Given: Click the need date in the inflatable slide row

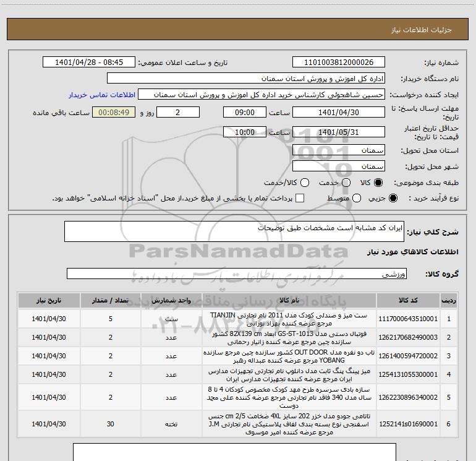Looking at the screenshot, I should coord(49,397).
